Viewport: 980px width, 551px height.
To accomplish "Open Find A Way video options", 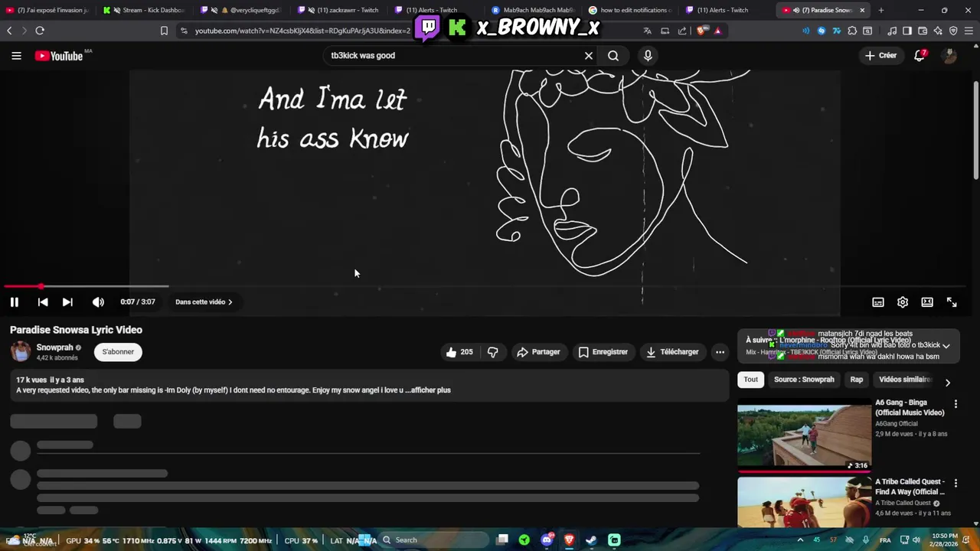I will click(x=955, y=484).
